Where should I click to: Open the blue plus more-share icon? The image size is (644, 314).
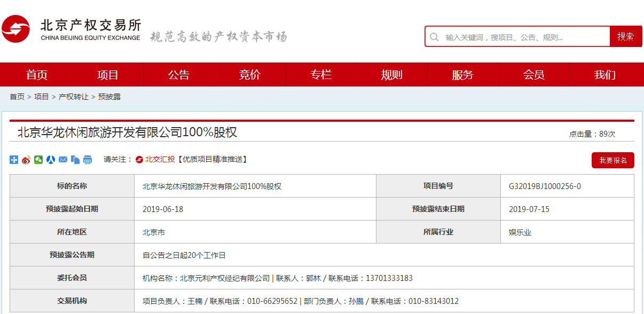pos(14,160)
